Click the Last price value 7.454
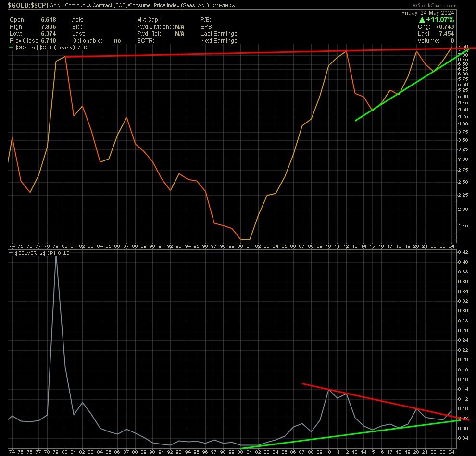The image size is (476, 456). (x=446, y=34)
